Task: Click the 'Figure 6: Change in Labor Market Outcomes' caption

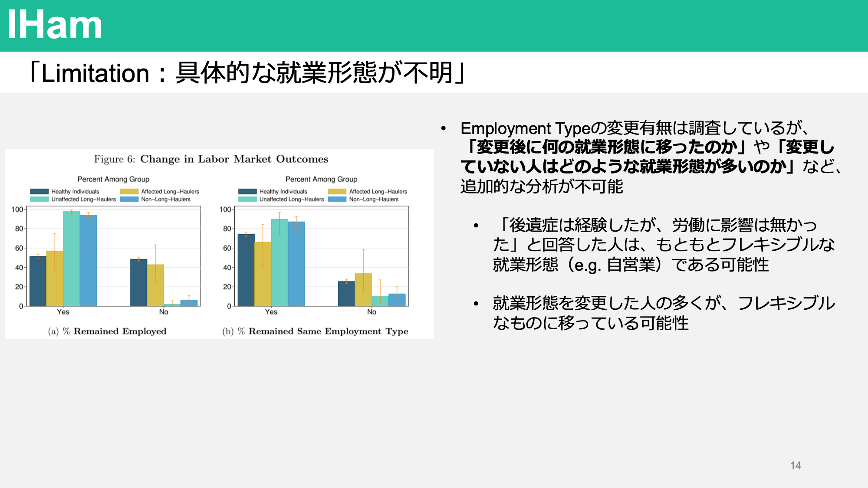Action: pos(211,159)
